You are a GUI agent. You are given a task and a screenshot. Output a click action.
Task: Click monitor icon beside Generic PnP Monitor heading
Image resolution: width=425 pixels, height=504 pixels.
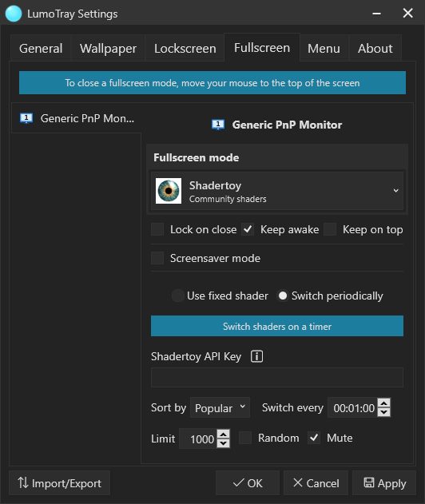[x=218, y=125]
